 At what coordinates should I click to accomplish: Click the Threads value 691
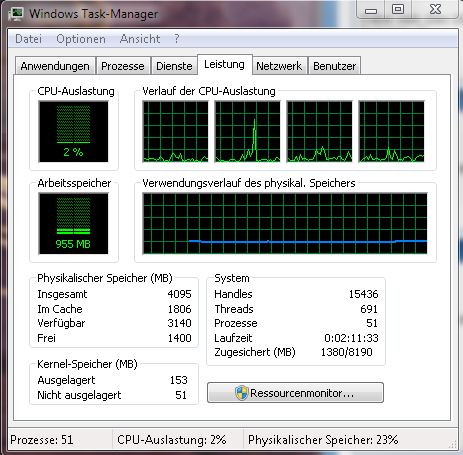pos(369,309)
